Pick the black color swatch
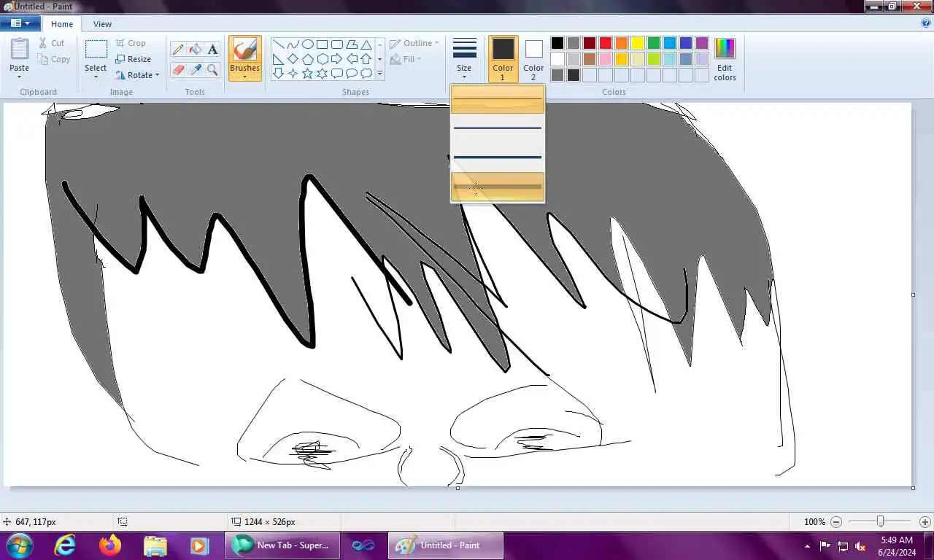Screen dimensions: 934x560 [557, 43]
